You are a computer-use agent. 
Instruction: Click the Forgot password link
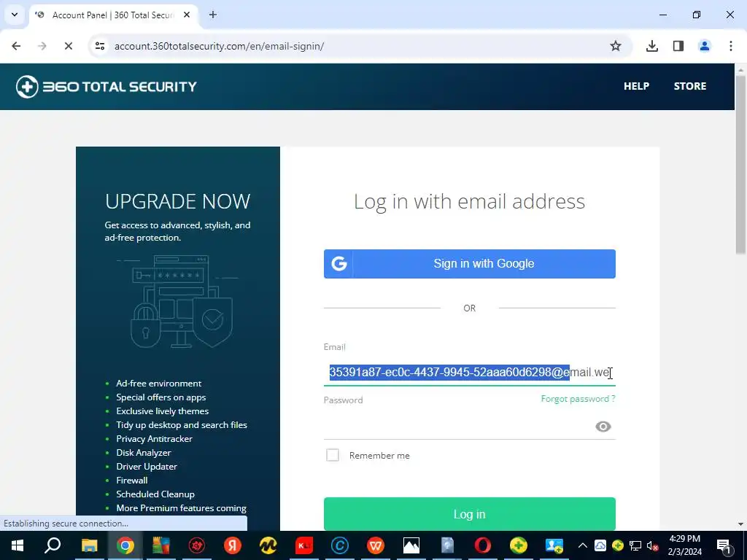point(578,399)
